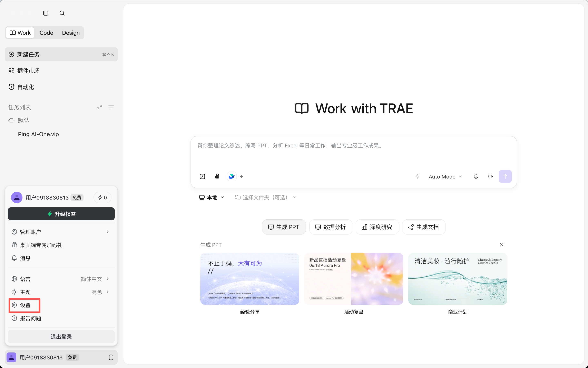588x368 pixels.
Task: Click the lightning bolt icon near Auto Mode
Action: coord(418,176)
